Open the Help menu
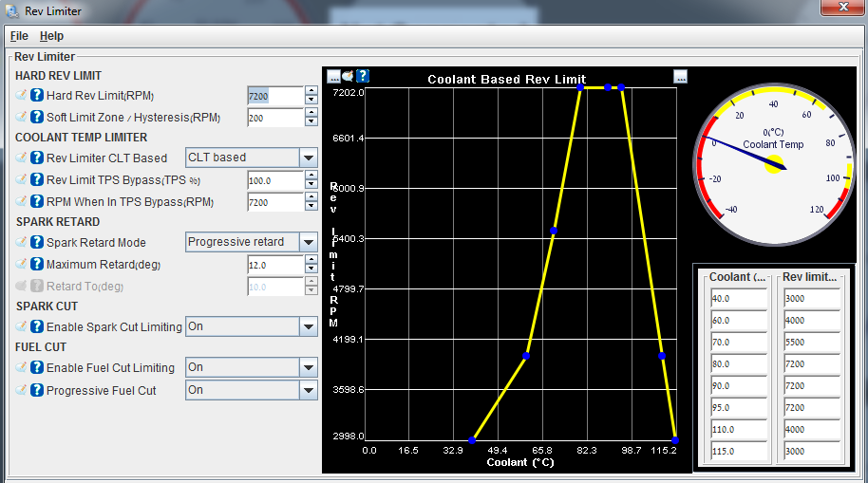Screen dimensions: 868x483 pyautogui.click(x=51, y=36)
